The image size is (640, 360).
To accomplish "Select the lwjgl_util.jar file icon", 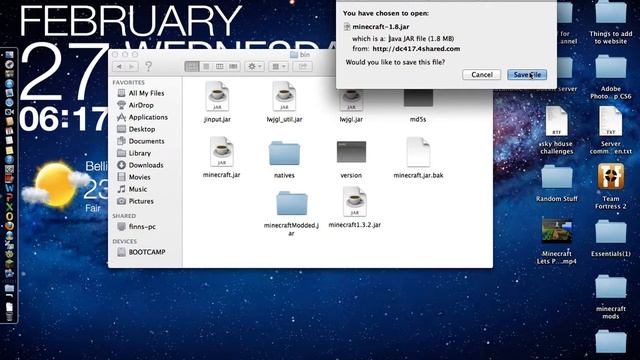I will point(284,96).
